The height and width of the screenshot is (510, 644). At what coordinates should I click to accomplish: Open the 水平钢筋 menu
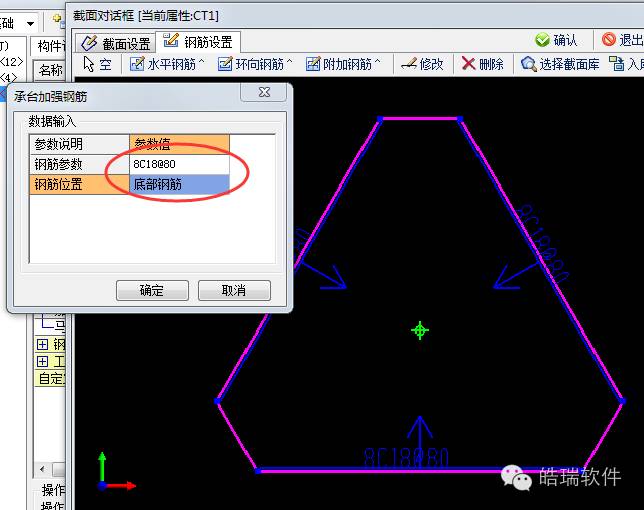pyautogui.click(x=167, y=64)
